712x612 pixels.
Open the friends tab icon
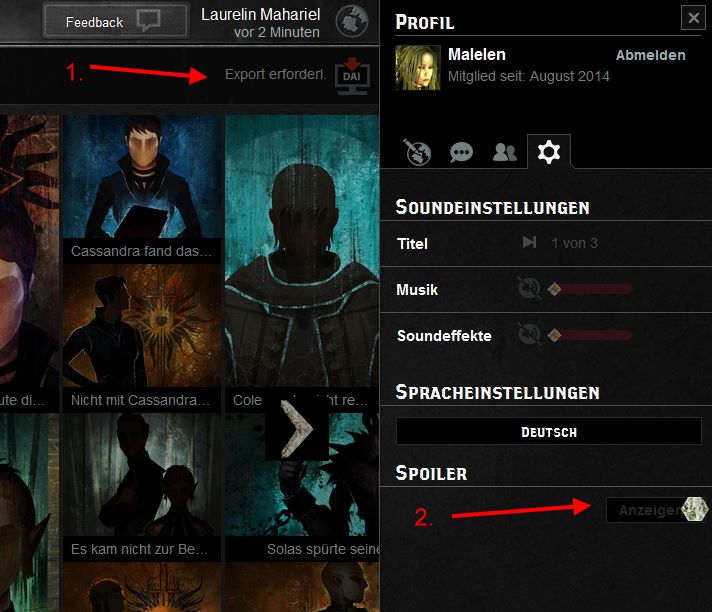(505, 152)
